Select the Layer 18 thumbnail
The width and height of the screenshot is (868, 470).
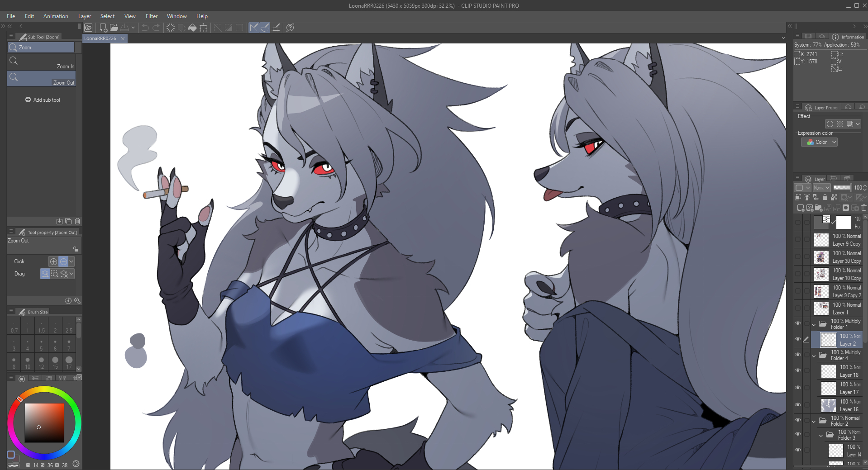point(828,371)
